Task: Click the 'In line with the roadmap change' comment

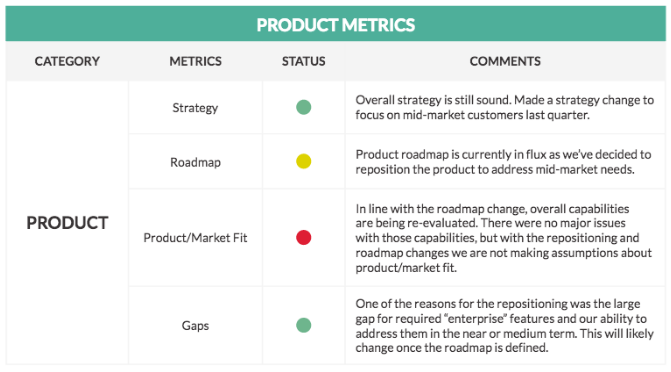Action: (504, 238)
